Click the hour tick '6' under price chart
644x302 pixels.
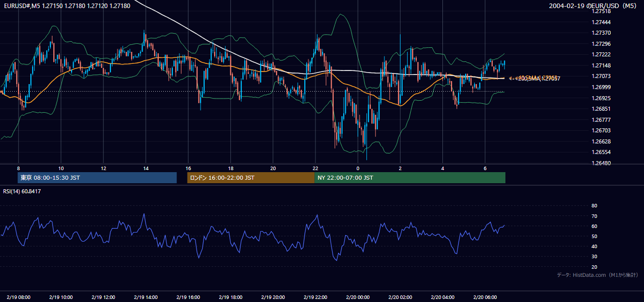[485, 168]
